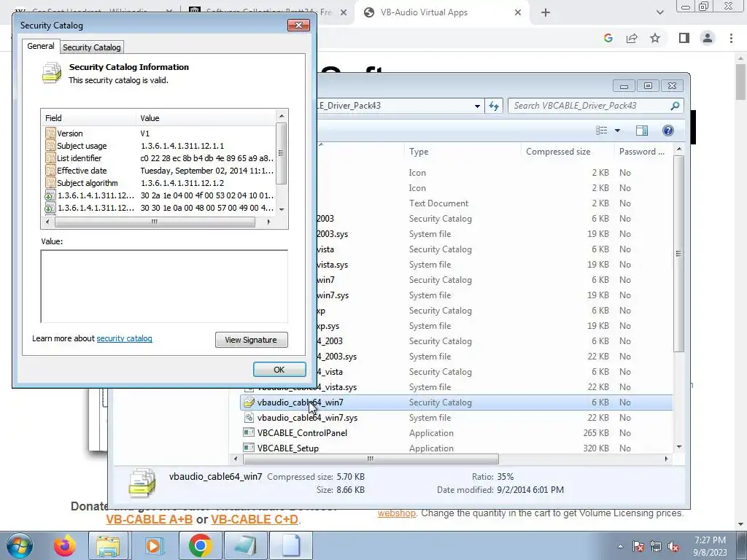Open the security catalog help link
The image size is (747, 560).
pos(124,338)
